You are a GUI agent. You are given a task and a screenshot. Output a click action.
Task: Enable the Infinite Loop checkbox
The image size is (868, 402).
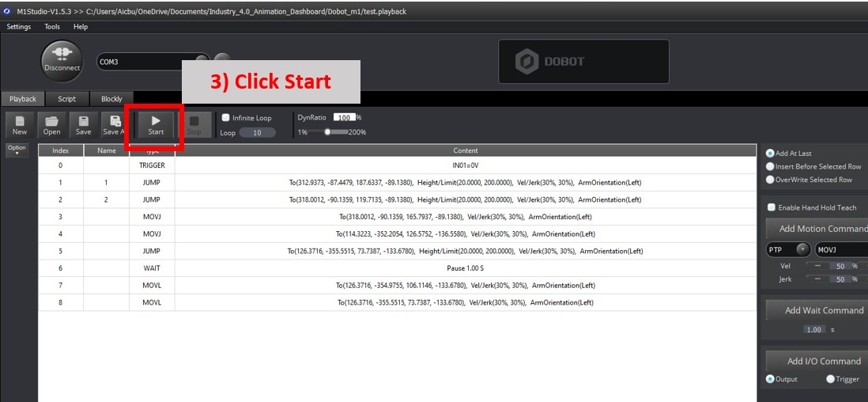pyautogui.click(x=225, y=118)
